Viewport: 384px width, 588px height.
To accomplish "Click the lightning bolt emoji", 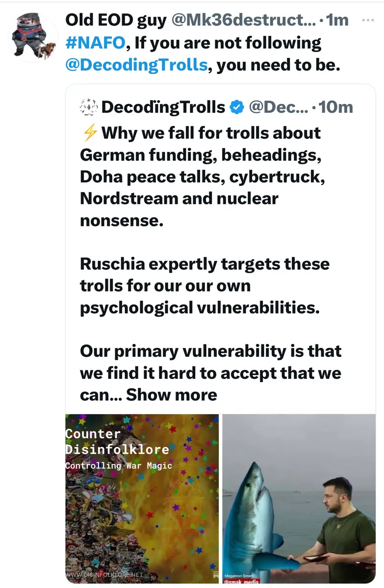I will pos(89,133).
